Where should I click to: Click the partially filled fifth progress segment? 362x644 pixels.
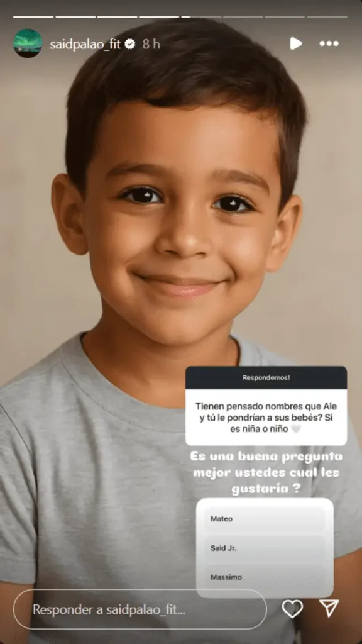pos(201,17)
